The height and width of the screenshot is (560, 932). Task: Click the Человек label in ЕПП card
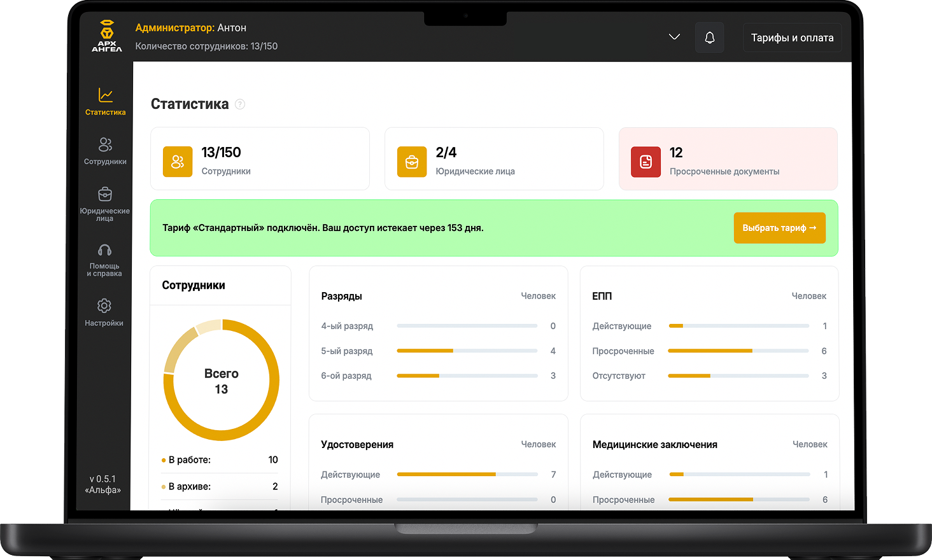809,296
